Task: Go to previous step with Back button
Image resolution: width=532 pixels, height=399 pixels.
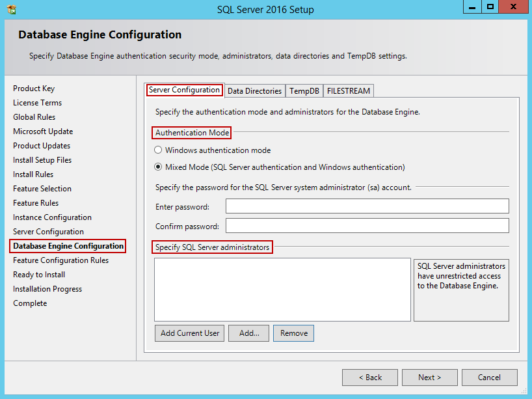Action: pyautogui.click(x=371, y=378)
